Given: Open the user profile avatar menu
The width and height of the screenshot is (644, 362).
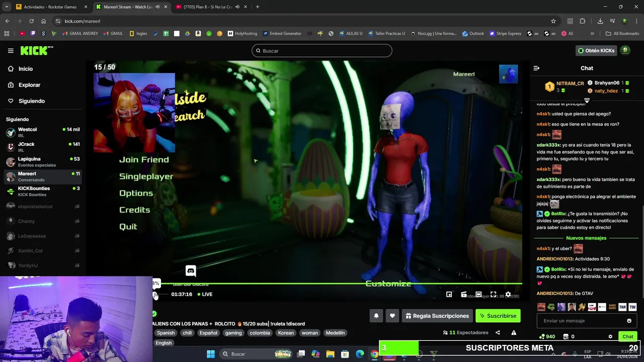Looking at the screenshot, I should pos(625,51).
